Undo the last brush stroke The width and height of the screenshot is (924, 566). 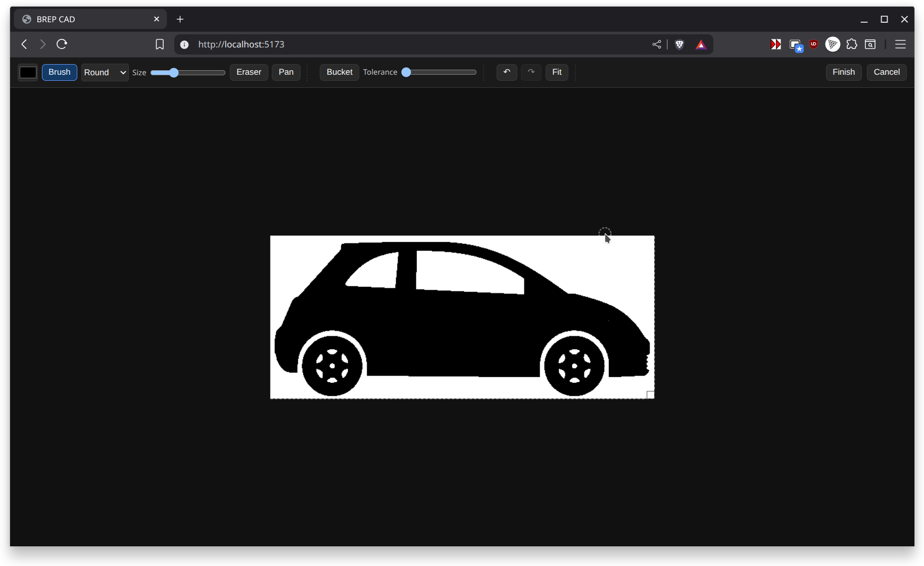pyautogui.click(x=507, y=72)
